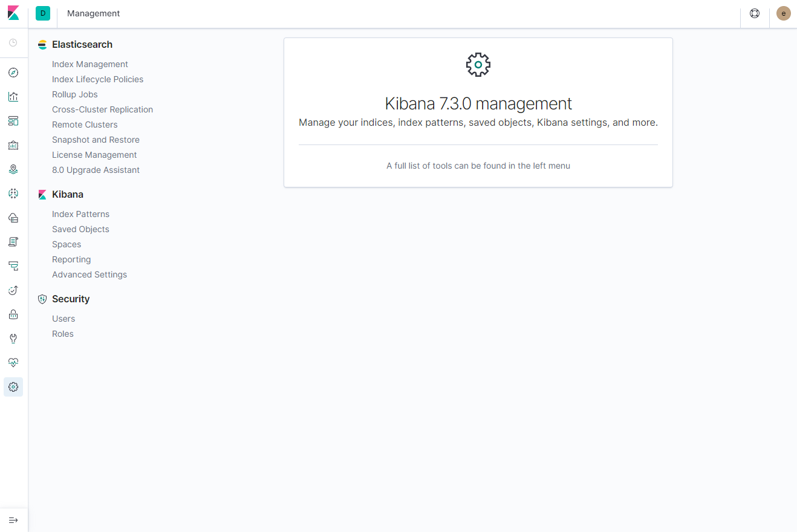Go to Saved Objects
Viewport: 797px width, 532px height.
80,229
